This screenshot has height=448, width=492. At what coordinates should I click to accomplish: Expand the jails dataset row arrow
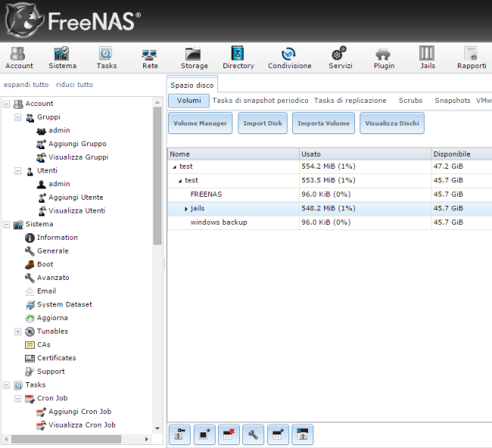coord(185,209)
